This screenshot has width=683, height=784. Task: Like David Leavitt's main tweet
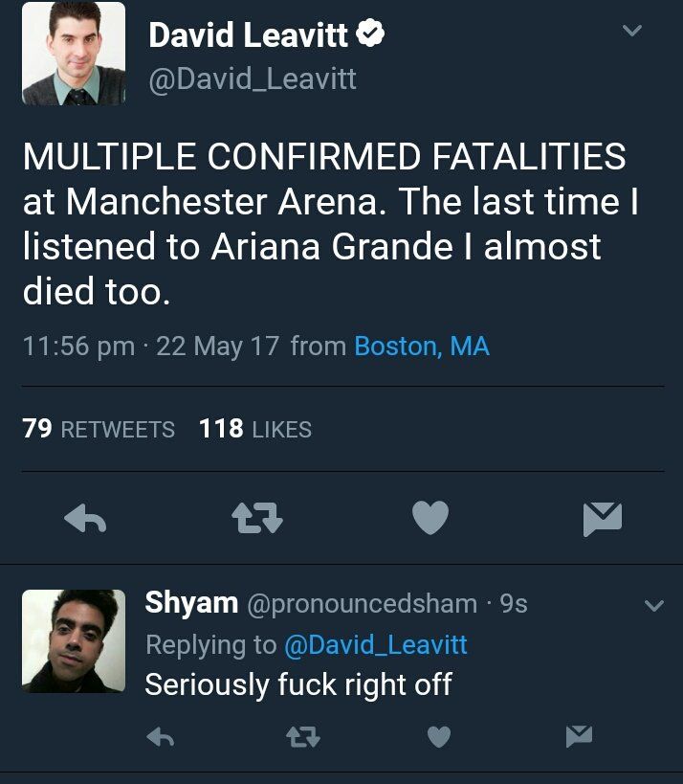(430, 518)
